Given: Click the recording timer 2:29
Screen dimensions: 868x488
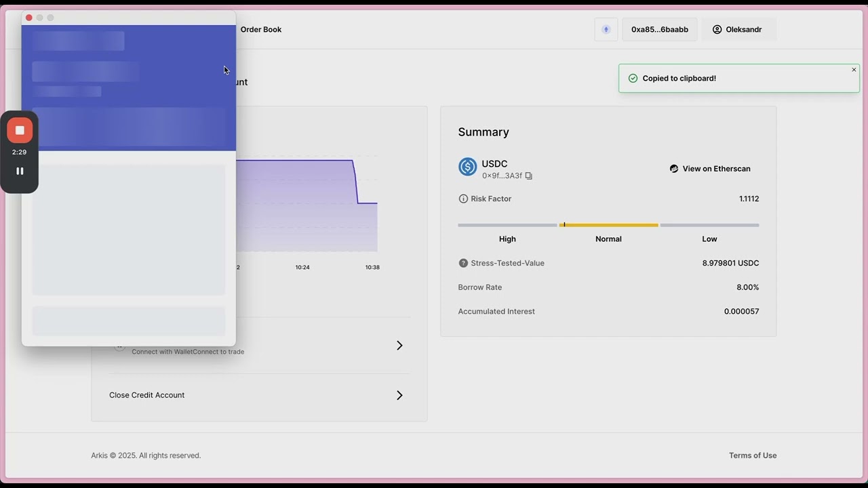Looking at the screenshot, I should pos(19,152).
